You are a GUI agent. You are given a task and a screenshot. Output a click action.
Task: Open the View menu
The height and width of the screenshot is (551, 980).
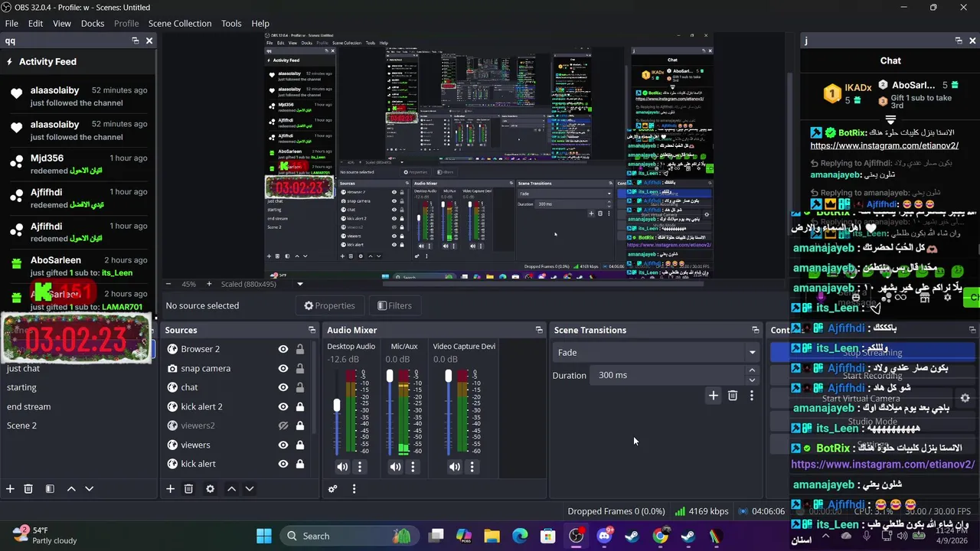(62, 23)
